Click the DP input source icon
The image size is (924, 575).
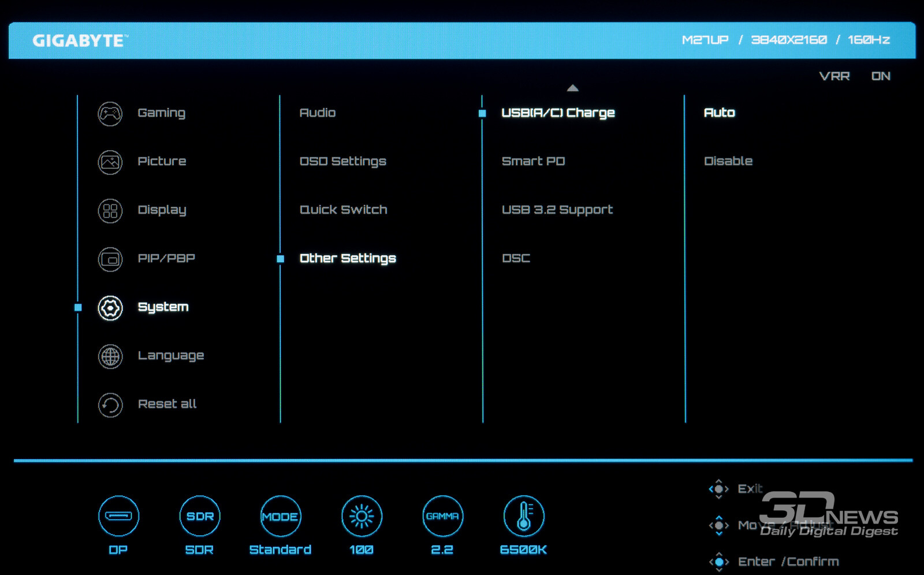pos(118,516)
